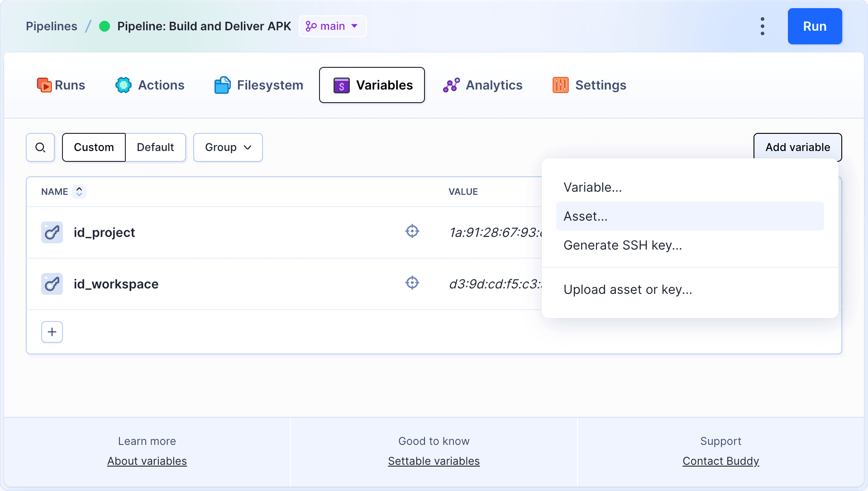Go to Pipelines breadcrumb
This screenshot has height=491, width=868.
(x=52, y=26)
